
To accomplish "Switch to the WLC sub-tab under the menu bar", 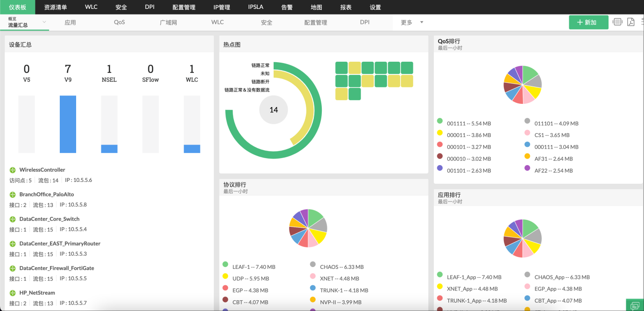I will (218, 22).
